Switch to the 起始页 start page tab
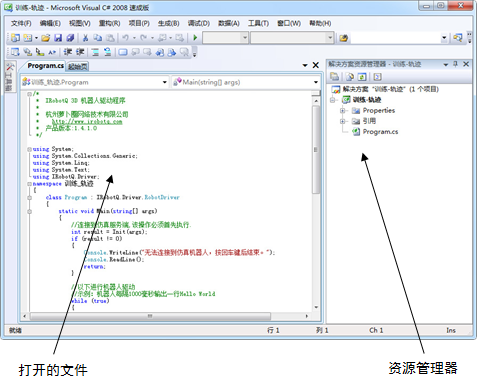The image size is (477, 376). [x=78, y=66]
